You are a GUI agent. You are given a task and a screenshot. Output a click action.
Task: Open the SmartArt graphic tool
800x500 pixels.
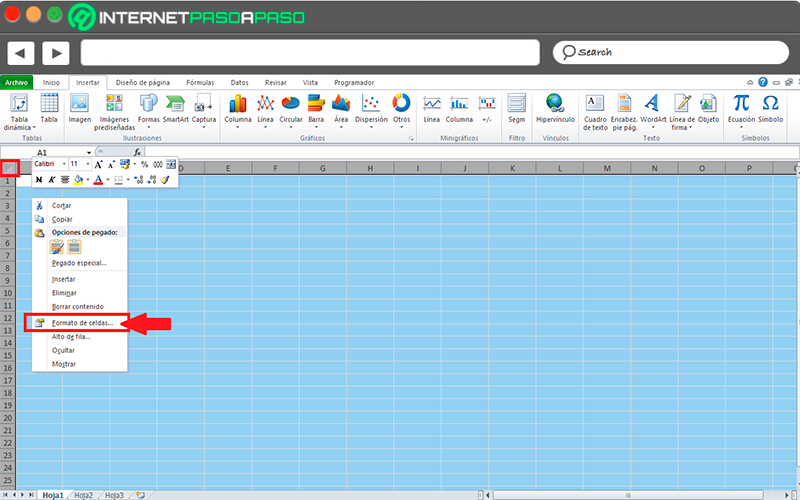[176, 109]
